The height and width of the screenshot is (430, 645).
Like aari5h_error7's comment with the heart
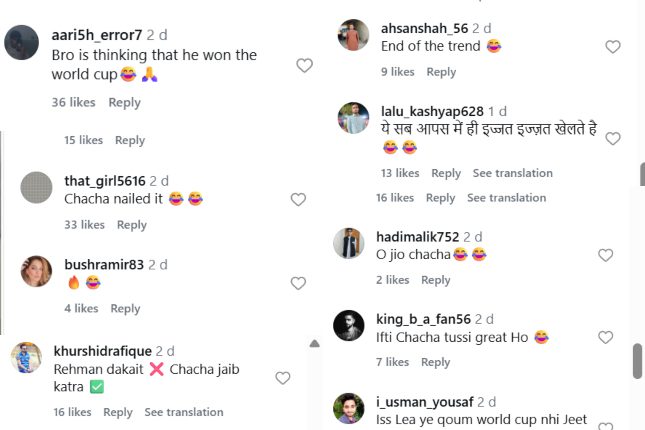coord(304,66)
